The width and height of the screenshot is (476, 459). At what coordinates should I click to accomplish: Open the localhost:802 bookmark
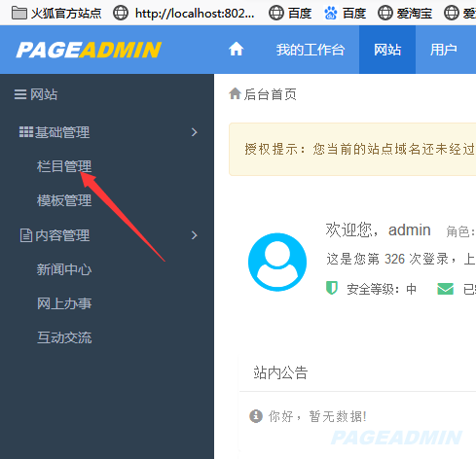tap(184, 14)
